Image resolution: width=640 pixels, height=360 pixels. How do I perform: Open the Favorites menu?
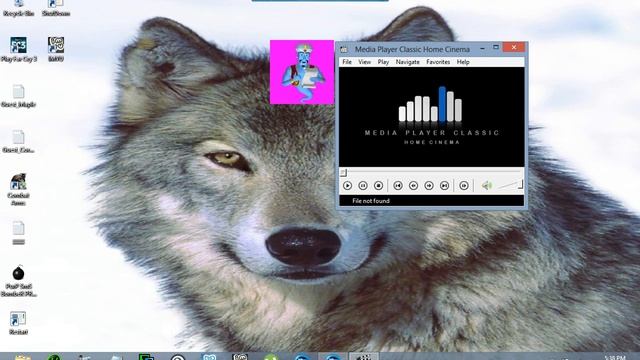point(438,62)
